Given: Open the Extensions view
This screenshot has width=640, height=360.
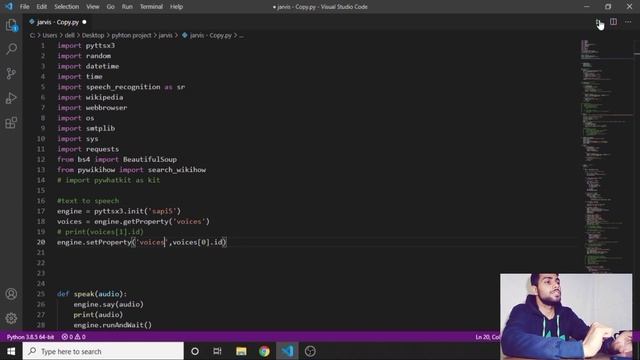Looking at the screenshot, I should (11, 122).
